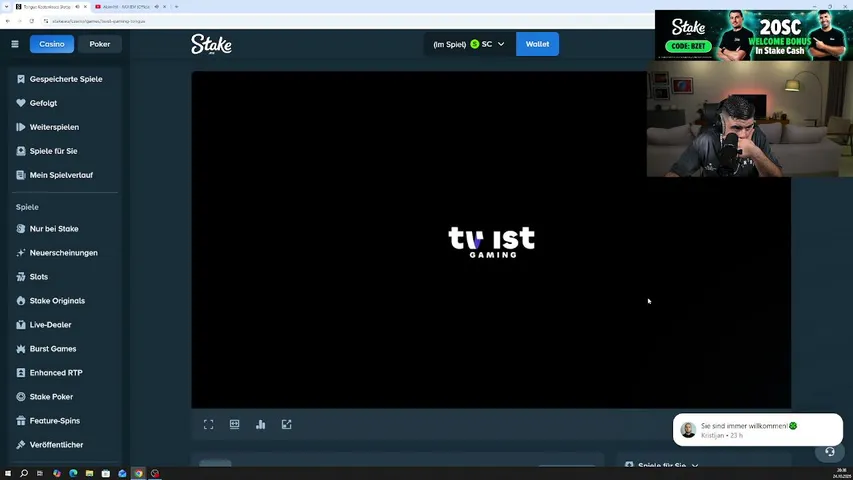Click the Slots icon
The image size is (853, 480).
(21, 276)
